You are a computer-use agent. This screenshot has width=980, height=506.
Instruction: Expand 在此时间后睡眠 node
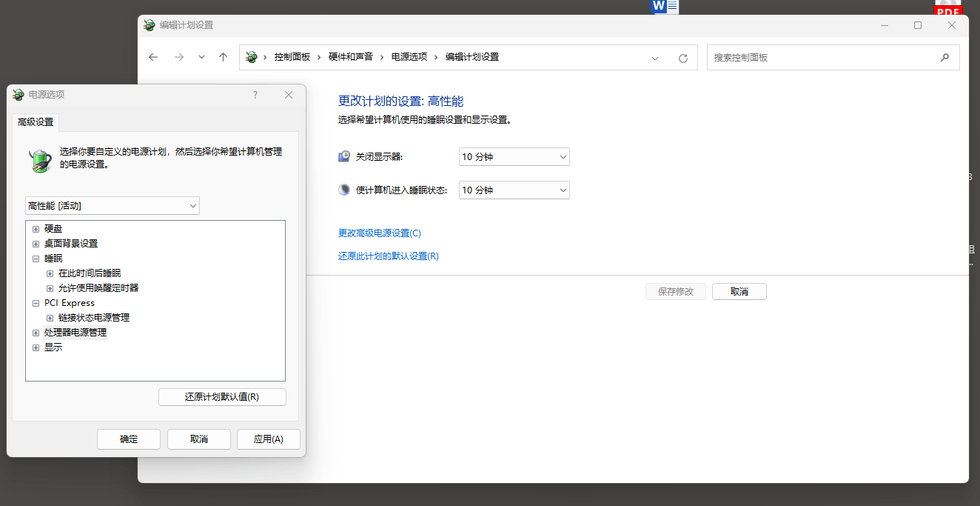click(x=50, y=273)
